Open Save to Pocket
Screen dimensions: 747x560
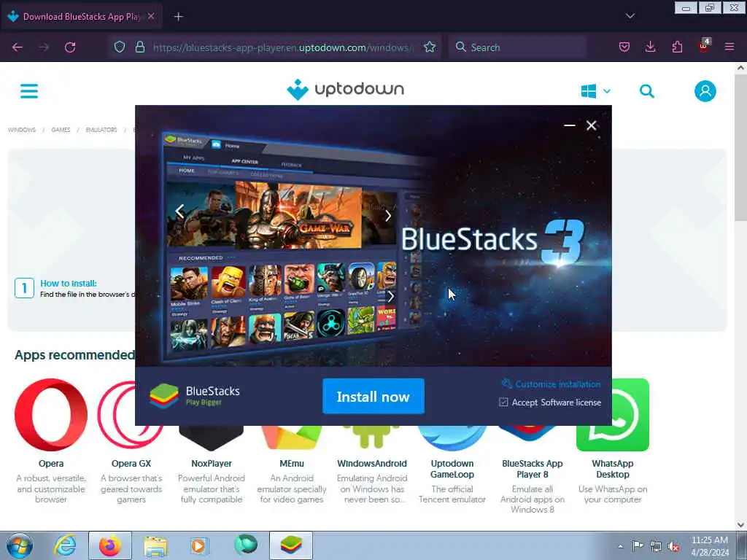(x=624, y=47)
